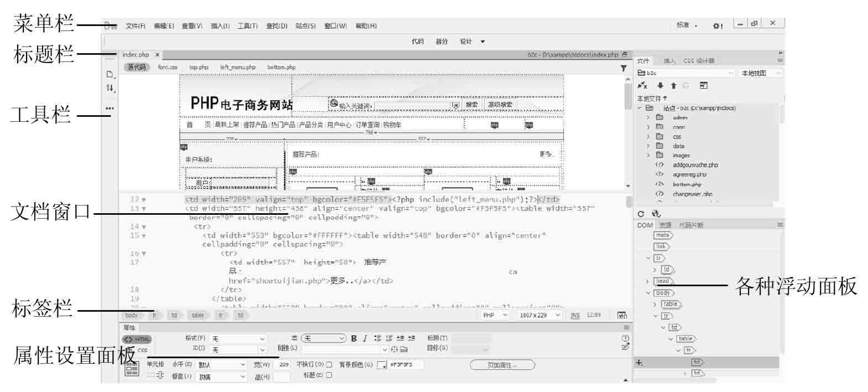Switch Properties to HTML mode
Screen dimensions: 868x392
pyautogui.click(x=137, y=339)
